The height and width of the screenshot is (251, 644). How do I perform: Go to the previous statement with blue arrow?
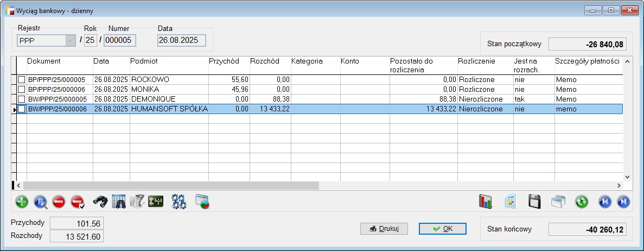(605, 202)
